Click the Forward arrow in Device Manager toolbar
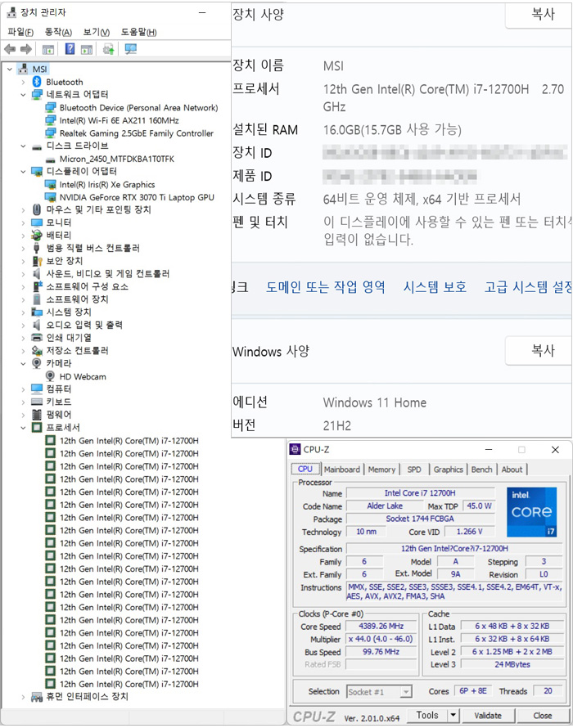The image size is (573, 728). click(26, 49)
